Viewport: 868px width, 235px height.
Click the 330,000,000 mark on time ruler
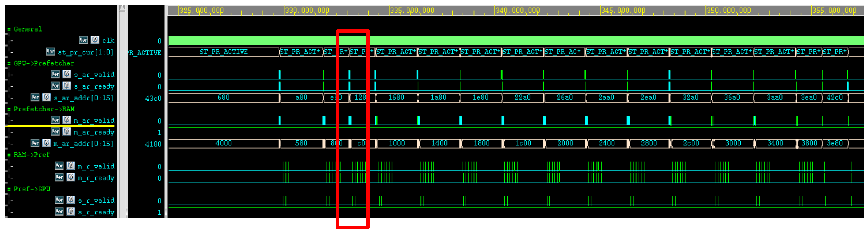pos(284,11)
